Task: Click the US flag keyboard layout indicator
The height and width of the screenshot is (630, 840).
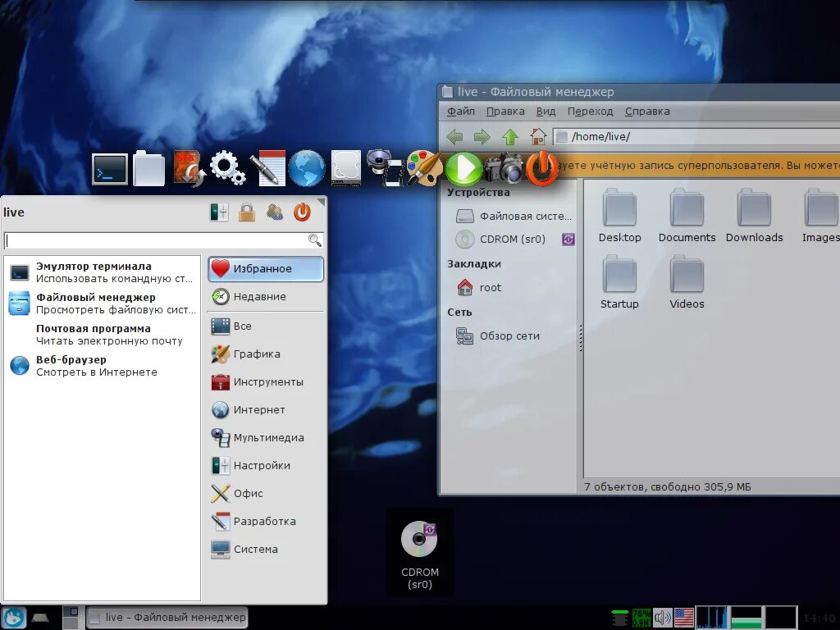Action: 683,618
